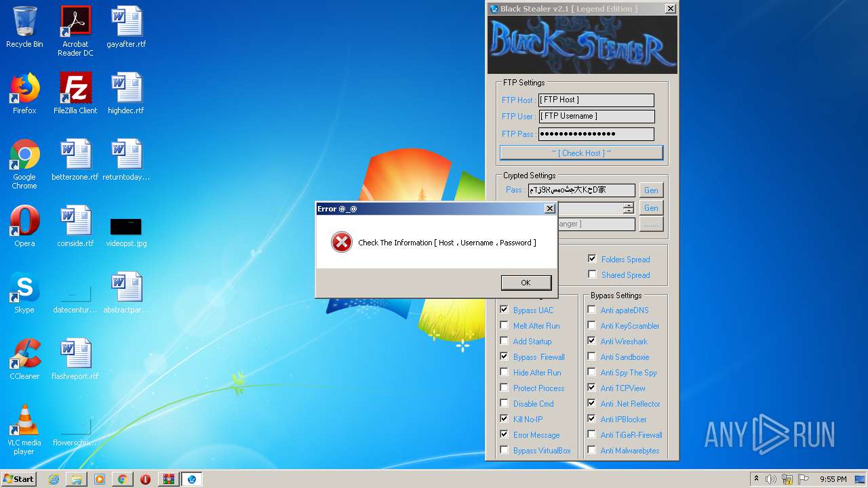Open FileZilla Client shortcut
The height and width of the screenshot is (488, 868).
point(75,94)
